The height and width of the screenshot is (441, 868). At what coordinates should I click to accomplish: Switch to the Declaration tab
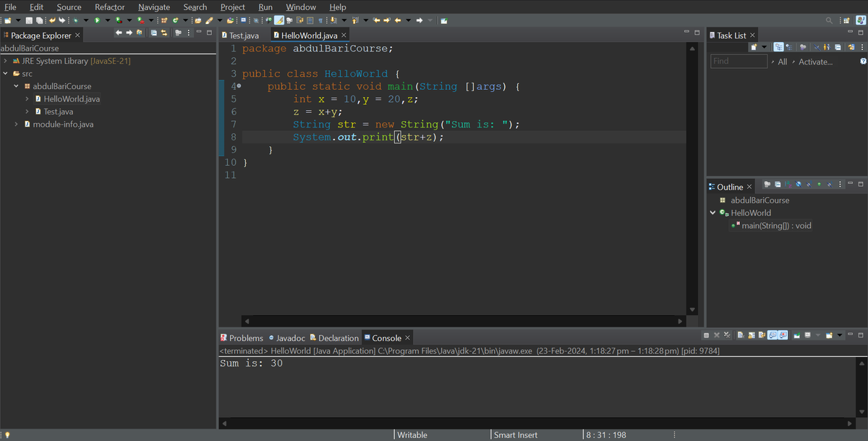(334, 338)
